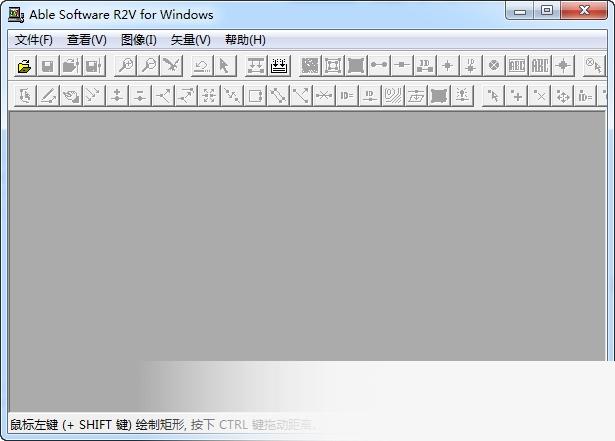Click the light bulb highlight icon

[x=462, y=96]
